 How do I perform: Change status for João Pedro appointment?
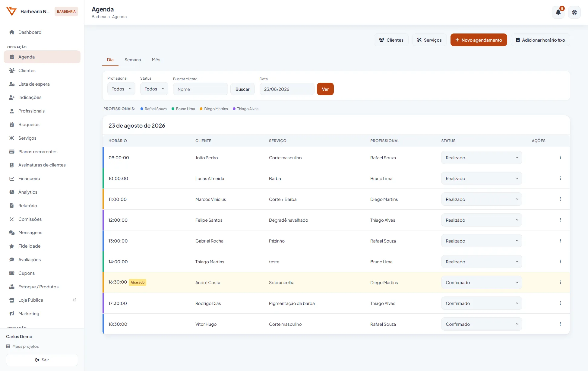[482, 157]
